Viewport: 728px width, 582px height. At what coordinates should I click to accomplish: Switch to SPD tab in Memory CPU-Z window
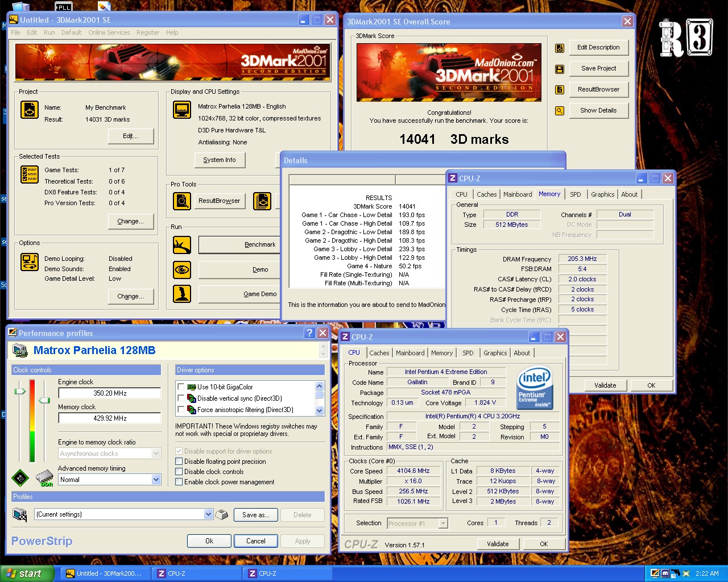[x=576, y=194]
